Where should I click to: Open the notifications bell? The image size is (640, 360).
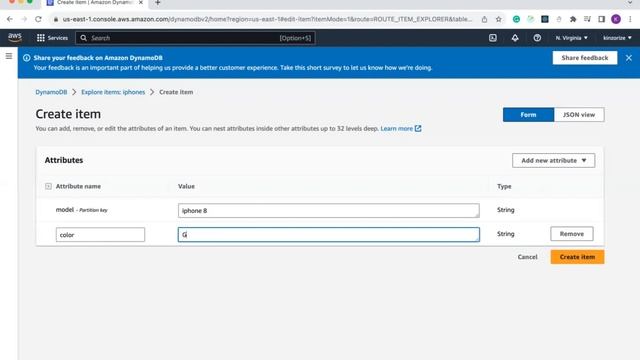click(515, 38)
